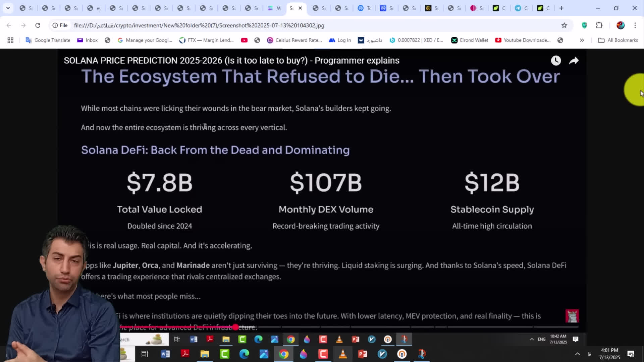Open the Google Translate bookmark
This screenshot has height=362, width=644.
[48, 40]
